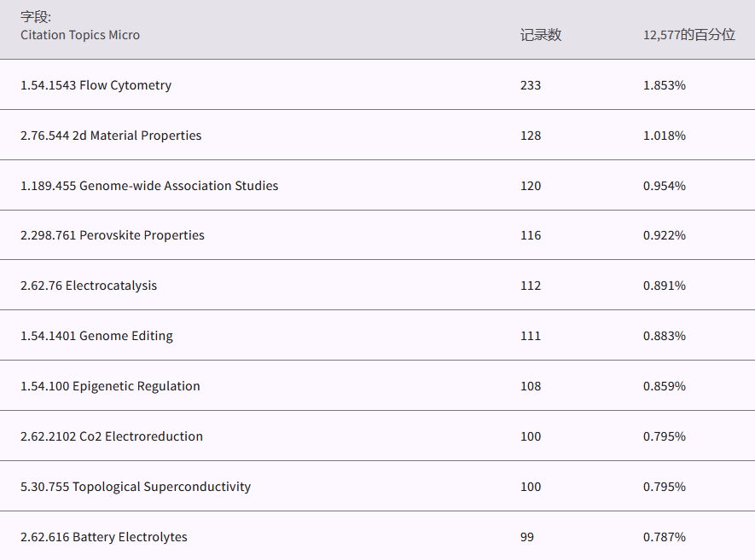Open 1.189.455 Genome-wide Association Studies topic
This screenshot has width=755, height=560.
tap(149, 186)
